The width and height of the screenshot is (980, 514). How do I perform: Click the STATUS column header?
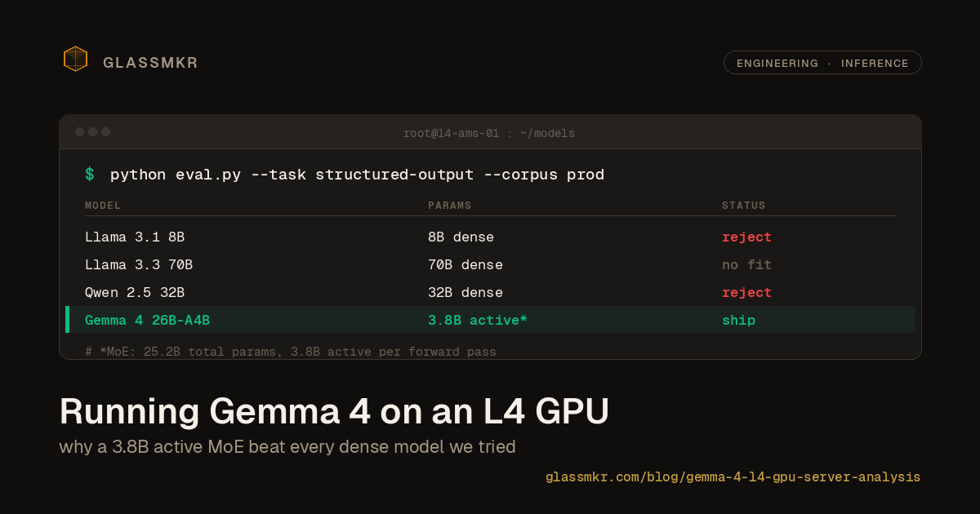[744, 206]
